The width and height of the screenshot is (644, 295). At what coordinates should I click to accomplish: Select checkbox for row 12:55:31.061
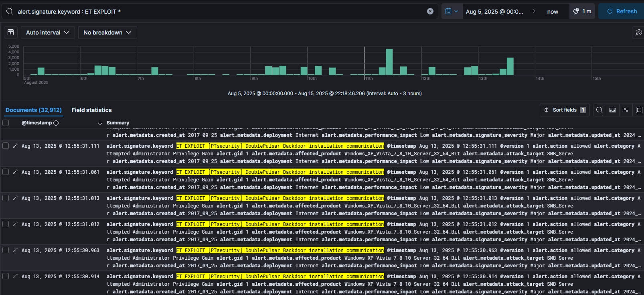6,172
